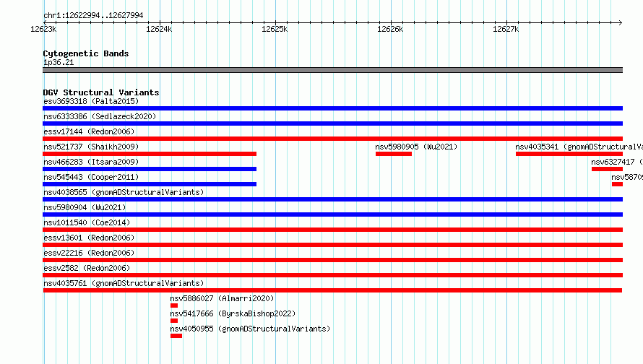Click the red bar under essv17144
The height and width of the screenshot is (364, 643).
coord(332,139)
